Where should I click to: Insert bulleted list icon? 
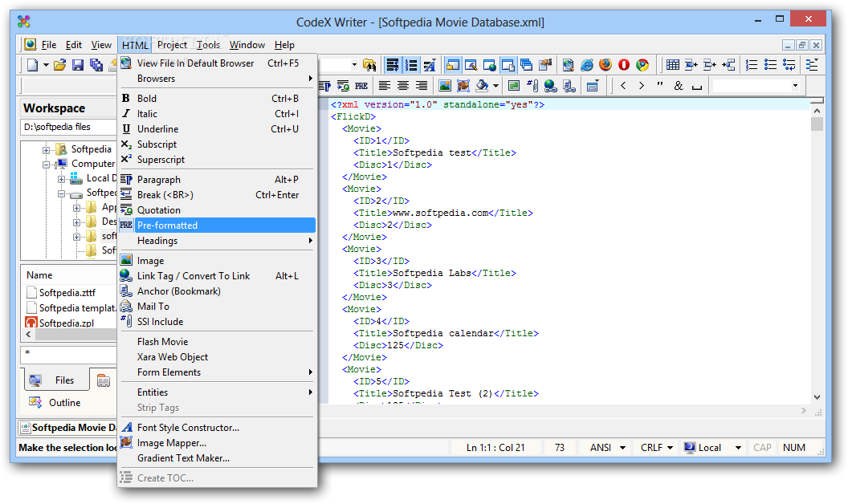click(x=770, y=66)
